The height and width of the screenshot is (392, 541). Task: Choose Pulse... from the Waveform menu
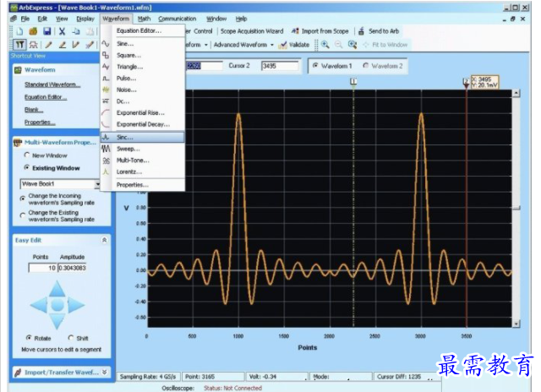click(143, 79)
